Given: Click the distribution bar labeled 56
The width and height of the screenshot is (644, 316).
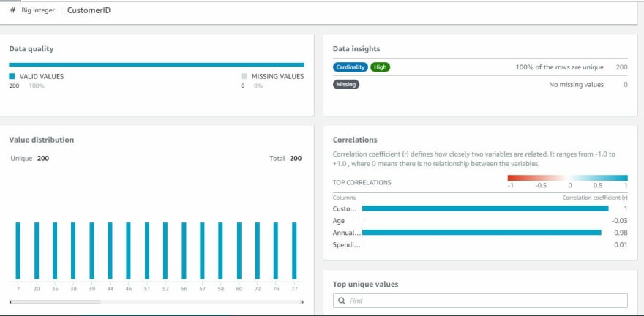Looking at the screenshot, I should [x=184, y=251].
